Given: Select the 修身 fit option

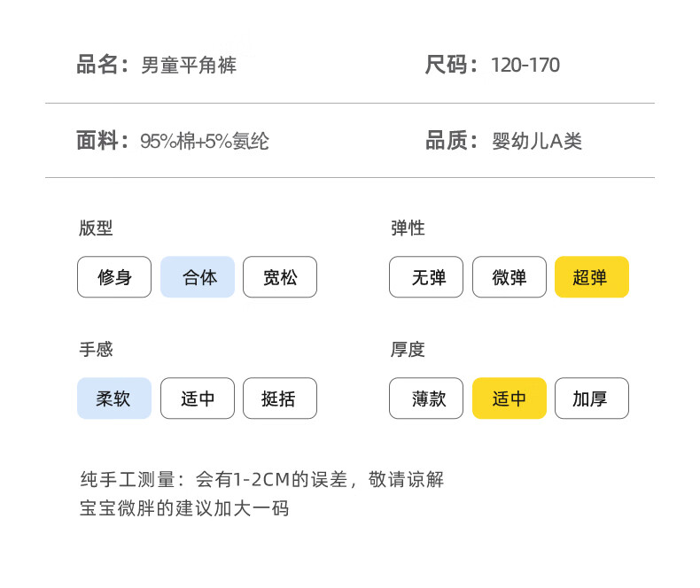Looking at the screenshot, I should (x=114, y=277).
